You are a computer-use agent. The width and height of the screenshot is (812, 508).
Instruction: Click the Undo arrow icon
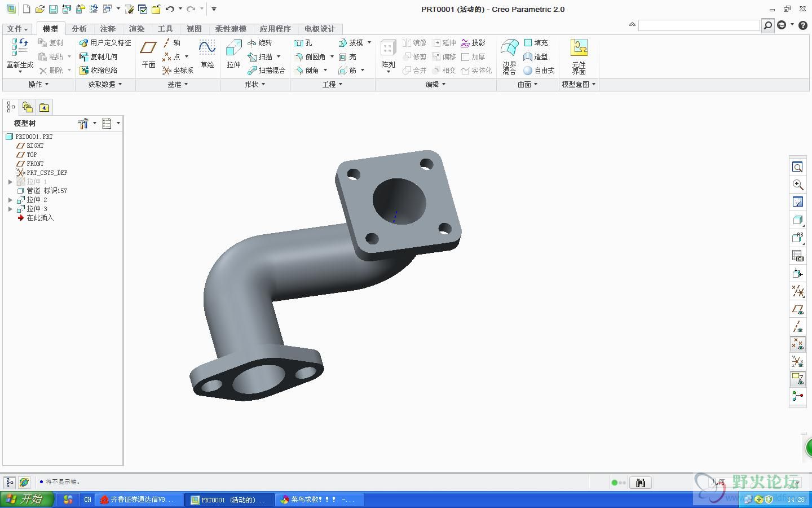point(170,9)
